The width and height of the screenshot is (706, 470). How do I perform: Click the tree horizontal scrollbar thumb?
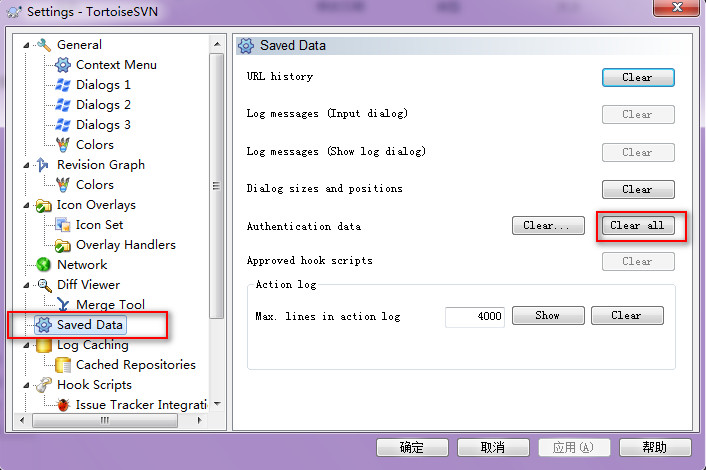pos(105,420)
